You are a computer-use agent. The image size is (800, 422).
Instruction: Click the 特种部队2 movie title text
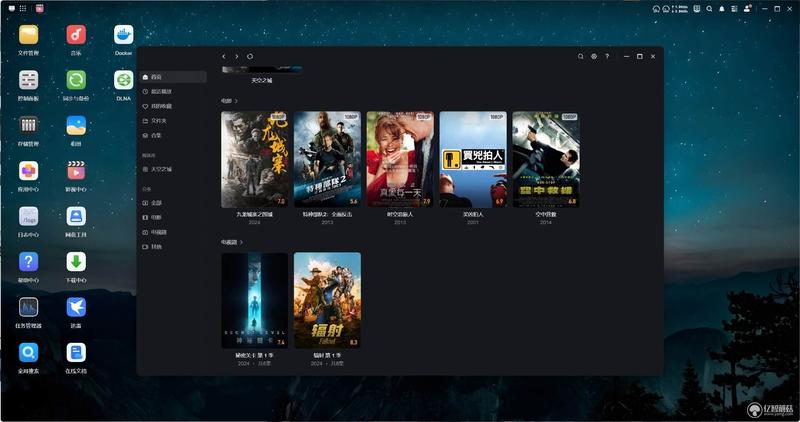[x=328, y=215]
